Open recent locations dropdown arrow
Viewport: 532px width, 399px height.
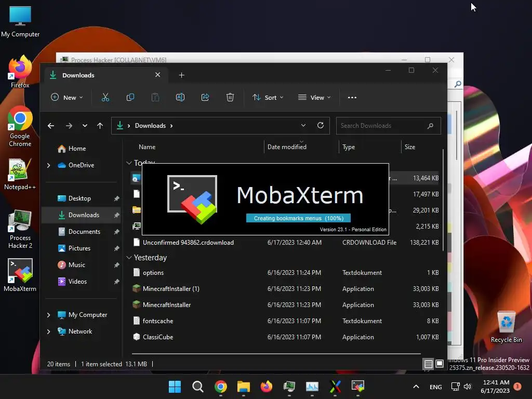85,126
